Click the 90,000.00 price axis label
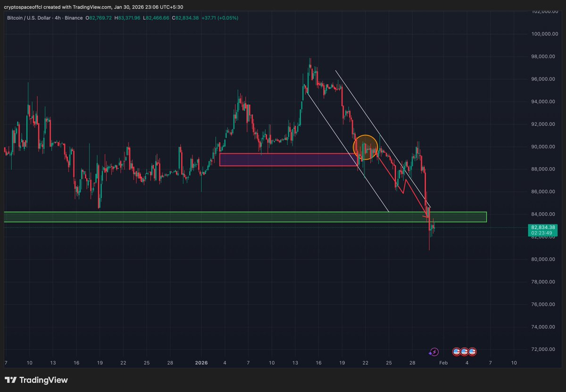The width and height of the screenshot is (566, 392). (543, 147)
